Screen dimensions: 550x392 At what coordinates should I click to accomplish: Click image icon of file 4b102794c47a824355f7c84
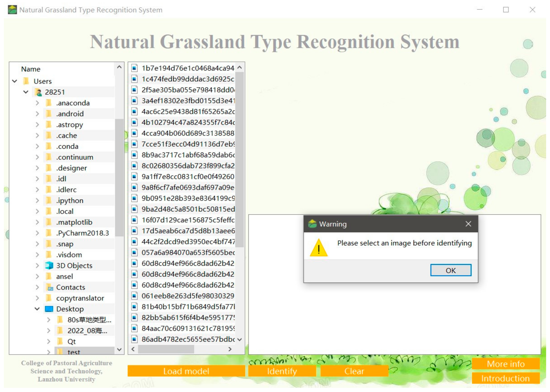click(134, 122)
